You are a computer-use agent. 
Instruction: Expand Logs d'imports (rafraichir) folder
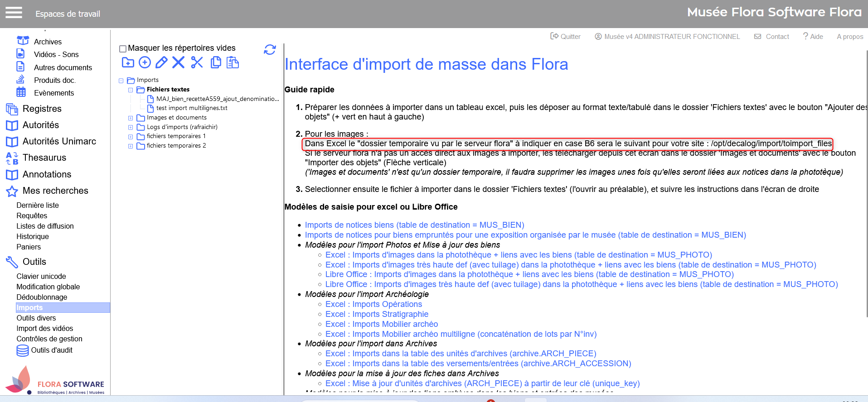(x=131, y=128)
